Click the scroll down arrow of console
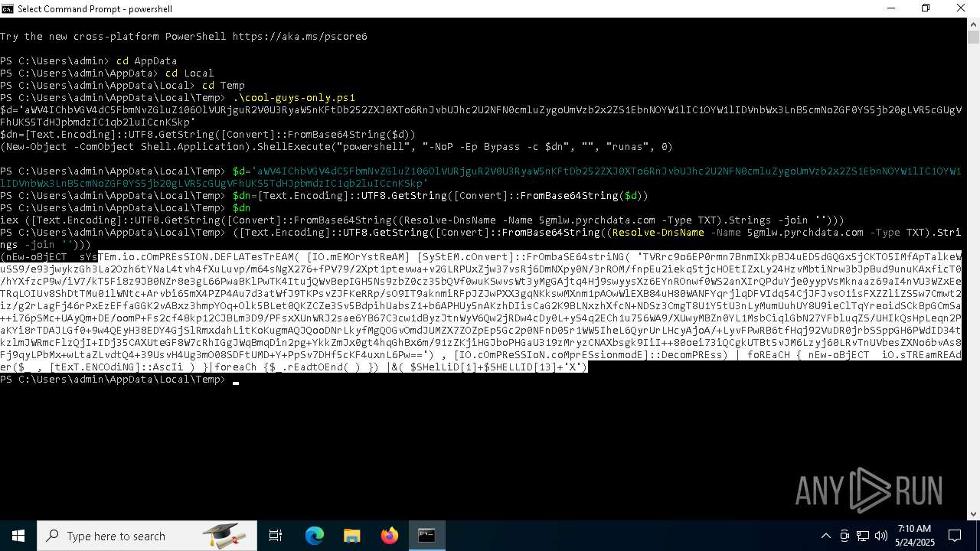This screenshot has width=980, height=551. 973,514
